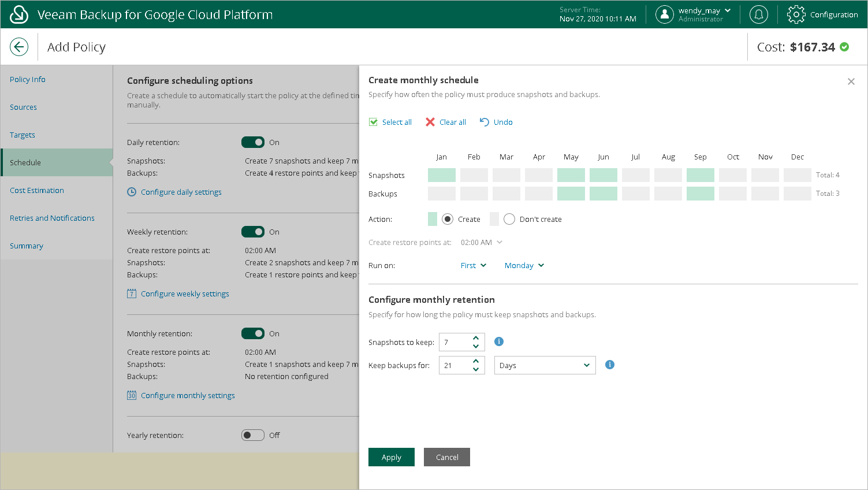
Task: Open the Summary step
Action: coord(27,246)
